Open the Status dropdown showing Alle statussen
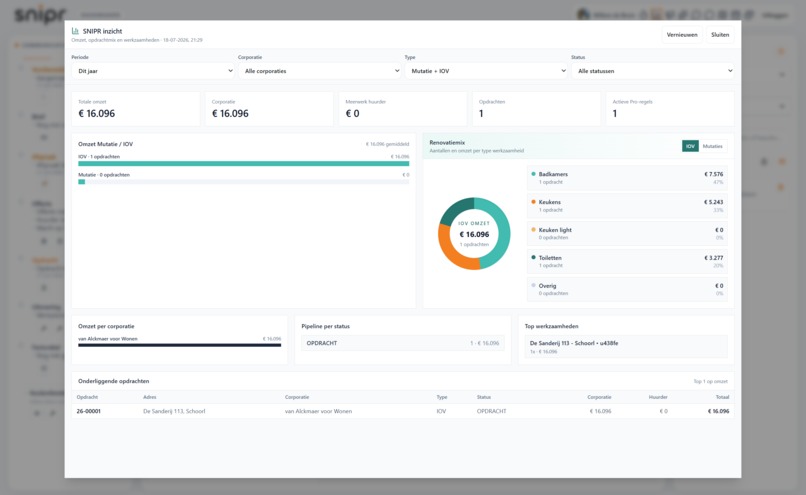Viewport: 806px width, 495px height. pyautogui.click(x=653, y=71)
